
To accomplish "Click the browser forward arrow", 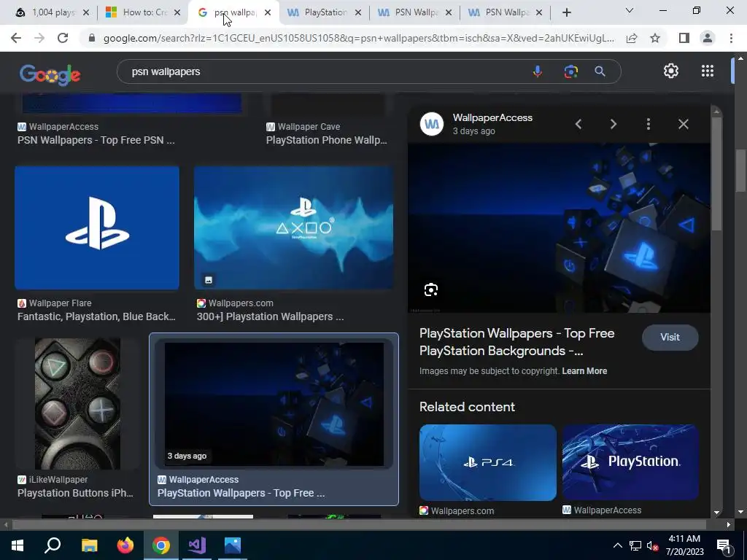I will (x=39, y=38).
